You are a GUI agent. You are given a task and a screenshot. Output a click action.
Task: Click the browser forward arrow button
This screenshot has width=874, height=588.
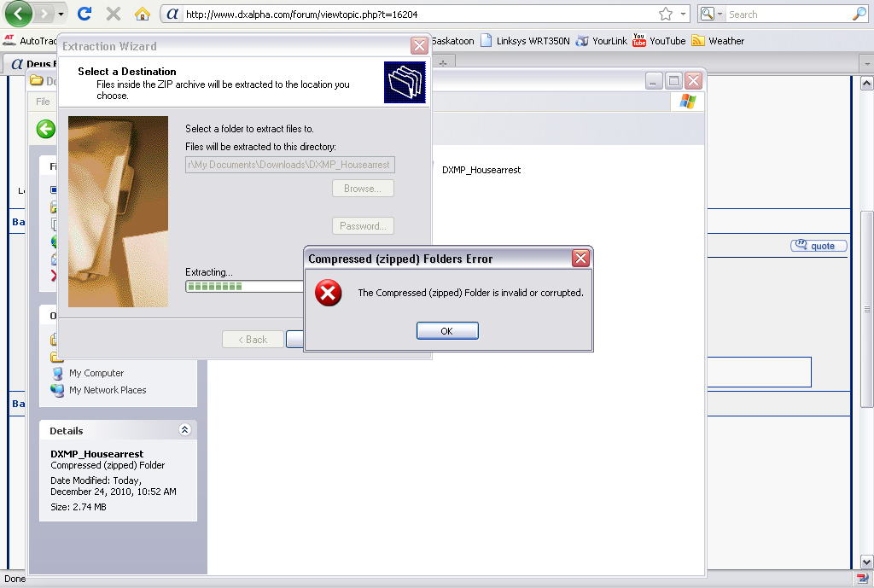point(44,14)
